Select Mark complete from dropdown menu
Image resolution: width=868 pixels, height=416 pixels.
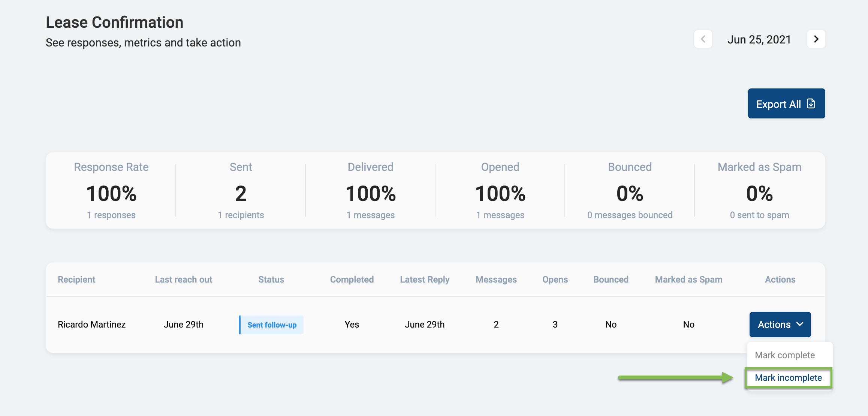point(785,355)
